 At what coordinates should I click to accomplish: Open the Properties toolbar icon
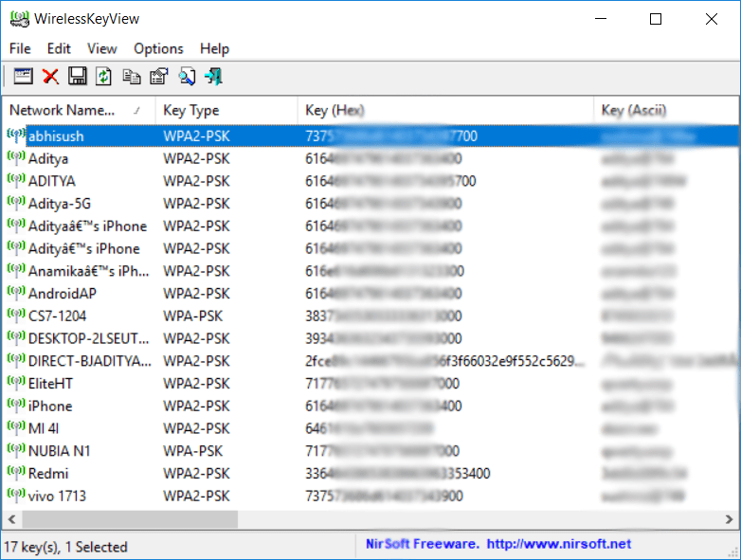coord(159,76)
